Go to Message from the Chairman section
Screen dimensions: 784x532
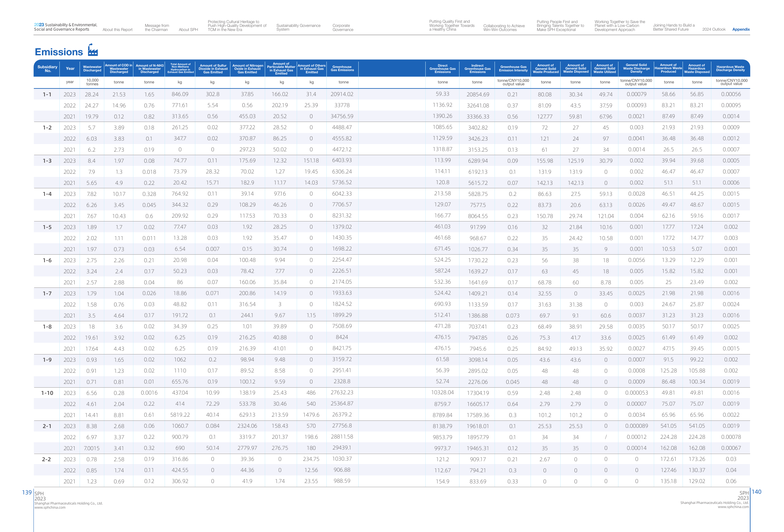(157, 28)
